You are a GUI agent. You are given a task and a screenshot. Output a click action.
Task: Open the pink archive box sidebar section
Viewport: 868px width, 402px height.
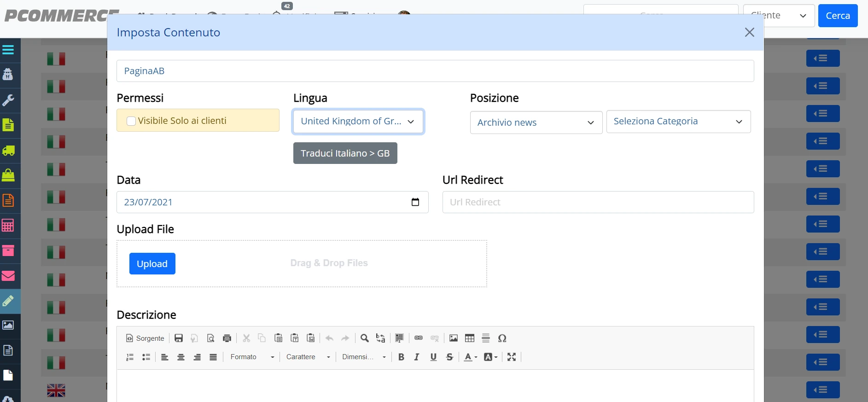(x=8, y=251)
